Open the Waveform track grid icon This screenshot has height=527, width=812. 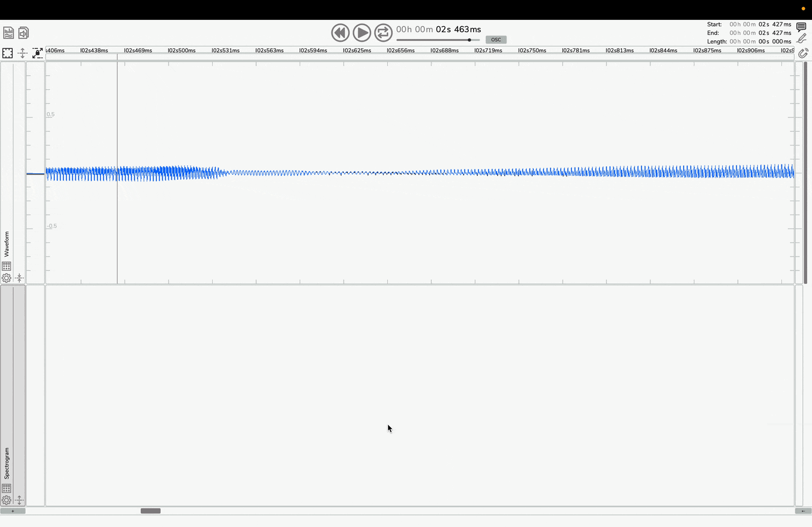(6, 266)
